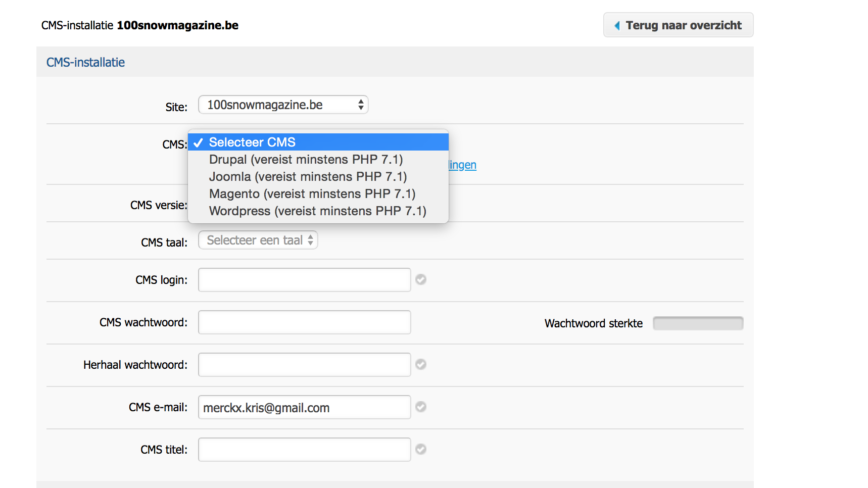Click validation check icon next to CMS login

(421, 279)
